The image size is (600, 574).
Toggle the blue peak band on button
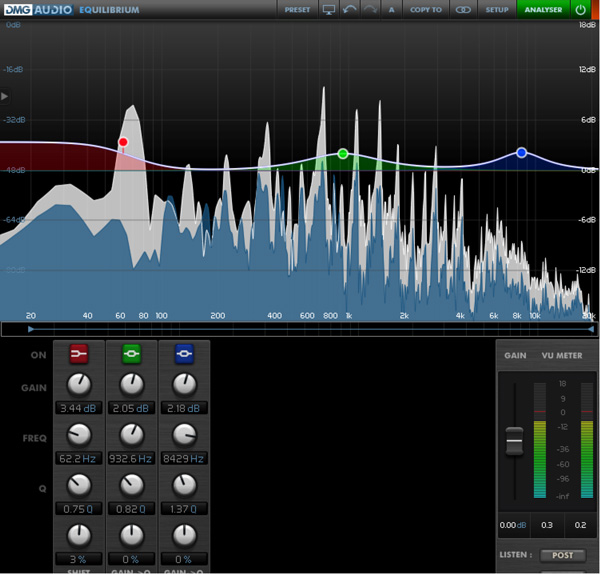coord(183,354)
